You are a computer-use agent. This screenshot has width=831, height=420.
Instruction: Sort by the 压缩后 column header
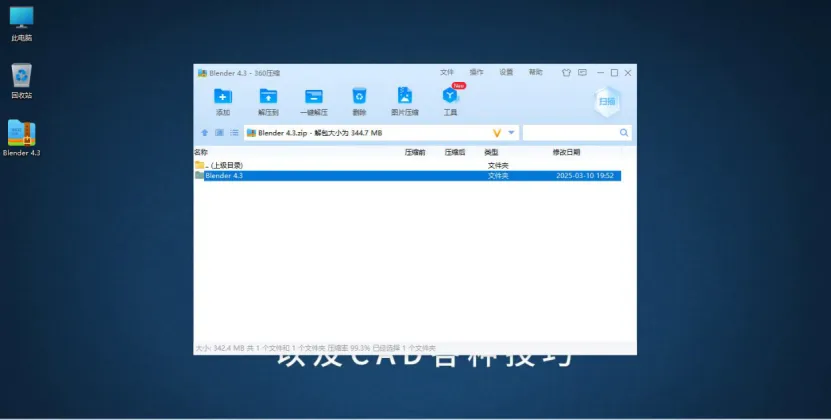(x=455, y=152)
